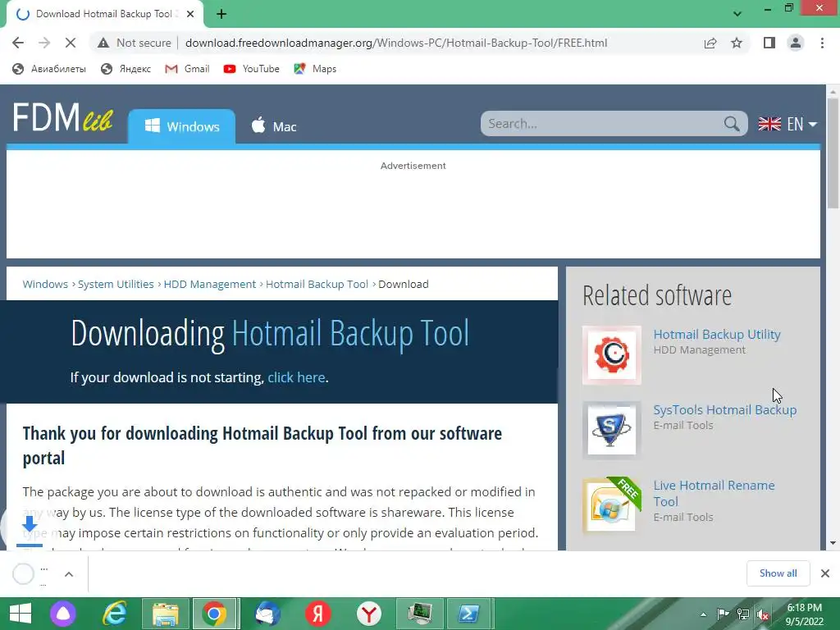Click the browser forward arrow

point(44,43)
